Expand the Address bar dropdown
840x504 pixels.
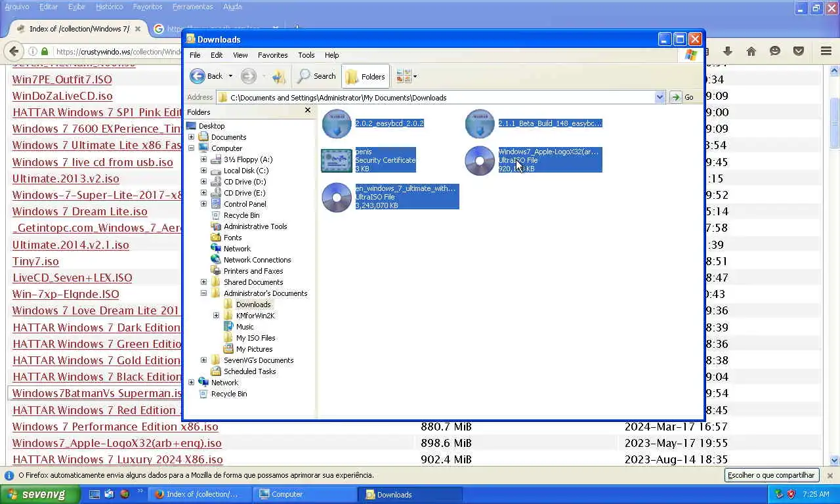[660, 97]
